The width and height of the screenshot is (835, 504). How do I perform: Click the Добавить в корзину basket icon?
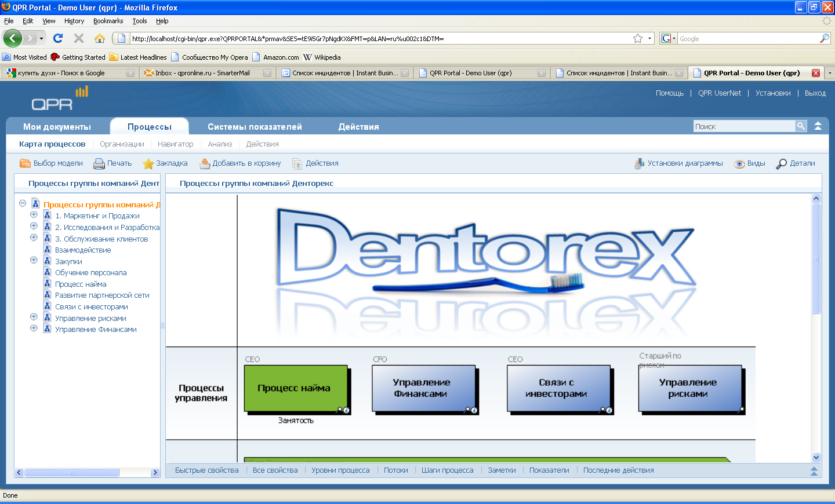[205, 163]
